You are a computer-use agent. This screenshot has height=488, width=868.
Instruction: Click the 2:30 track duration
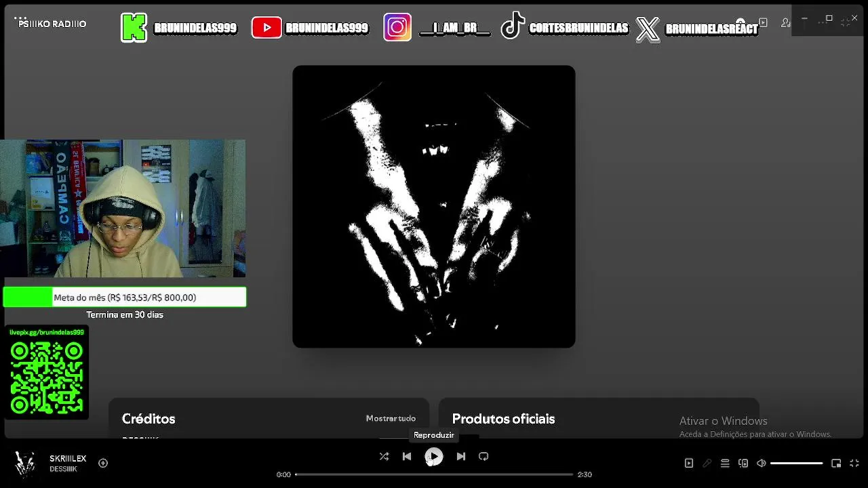(585, 474)
